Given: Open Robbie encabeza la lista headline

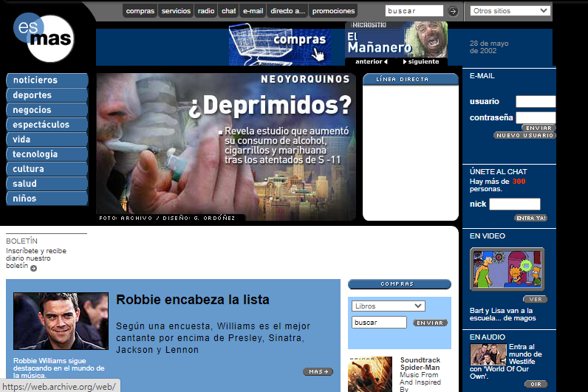Looking at the screenshot, I should (193, 300).
